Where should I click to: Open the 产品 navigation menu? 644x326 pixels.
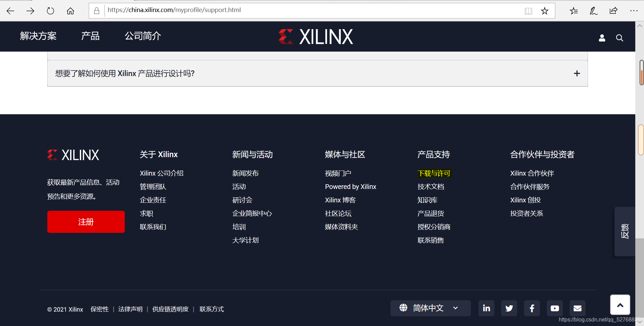tap(91, 36)
